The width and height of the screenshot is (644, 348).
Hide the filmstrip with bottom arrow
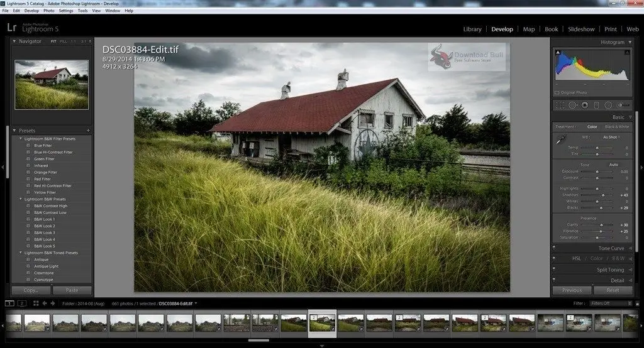(322, 346)
